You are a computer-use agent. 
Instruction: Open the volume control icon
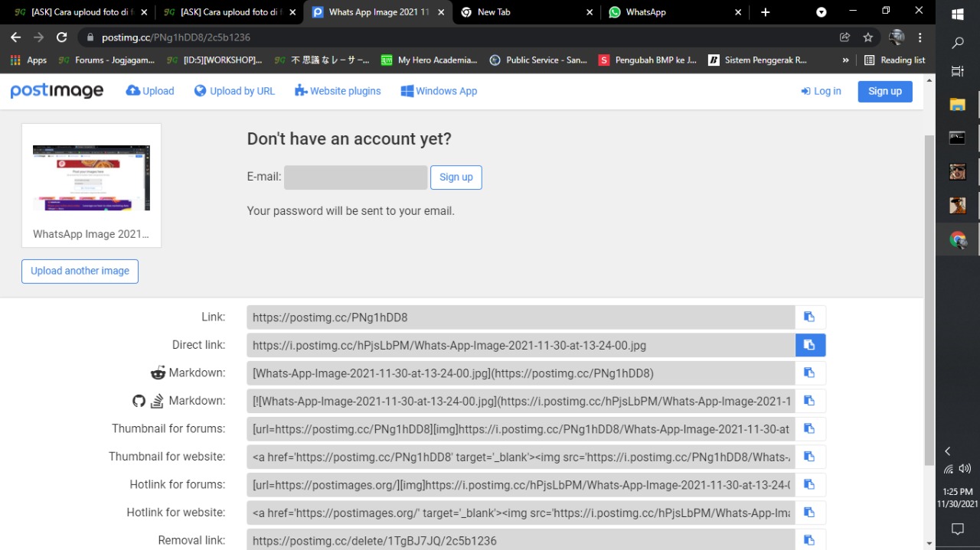pyautogui.click(x=965, y=469)
